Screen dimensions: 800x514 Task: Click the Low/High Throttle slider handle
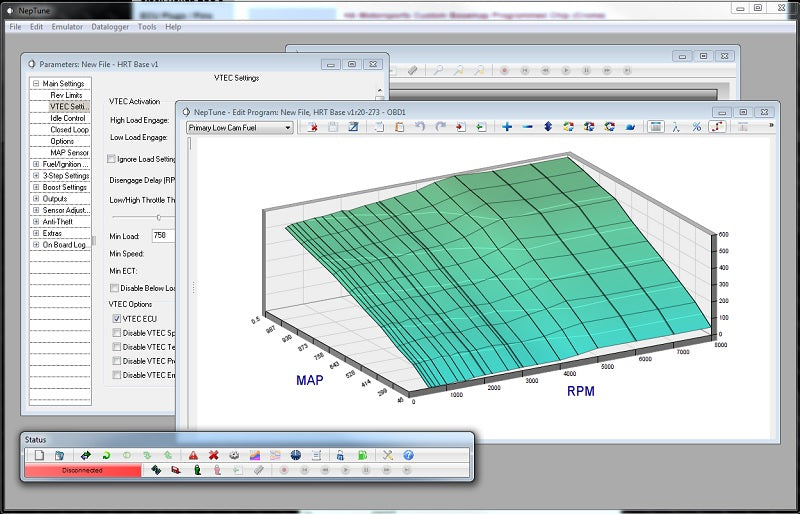[159, 217]
